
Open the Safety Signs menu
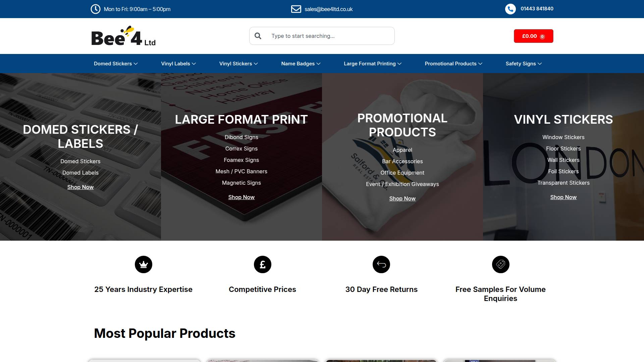523,64
